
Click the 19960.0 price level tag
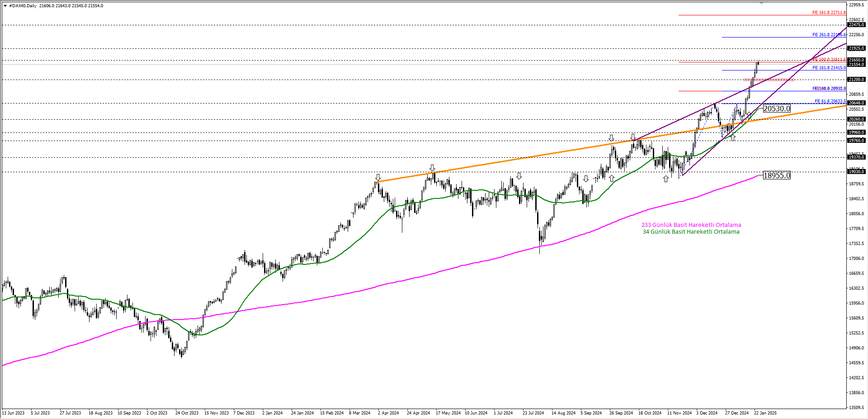[x=857, y=132]
